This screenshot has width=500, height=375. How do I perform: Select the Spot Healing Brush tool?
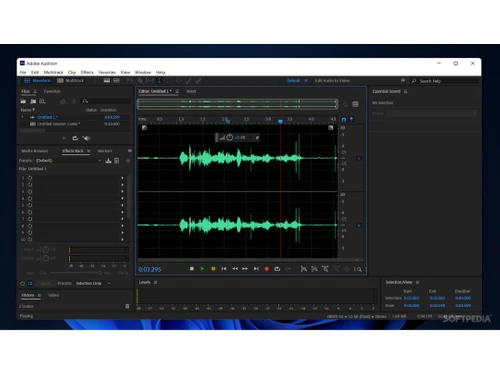[199, 81]
